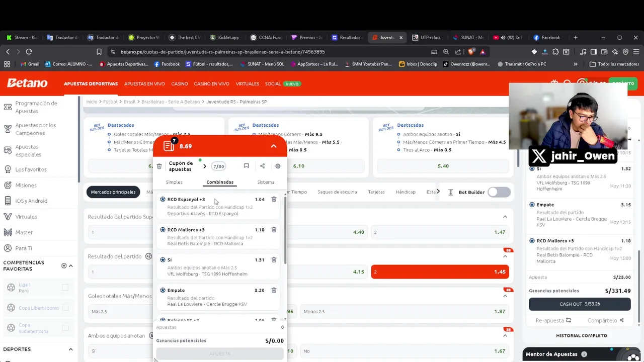Click the Brasil breadcrumb link
The width and height of the screenshot is (644, 362).
(130, 102)
